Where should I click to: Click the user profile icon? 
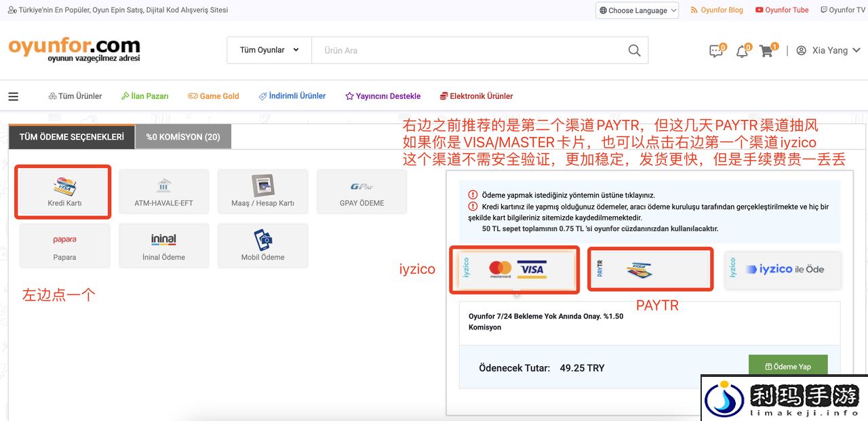[802, 51]
